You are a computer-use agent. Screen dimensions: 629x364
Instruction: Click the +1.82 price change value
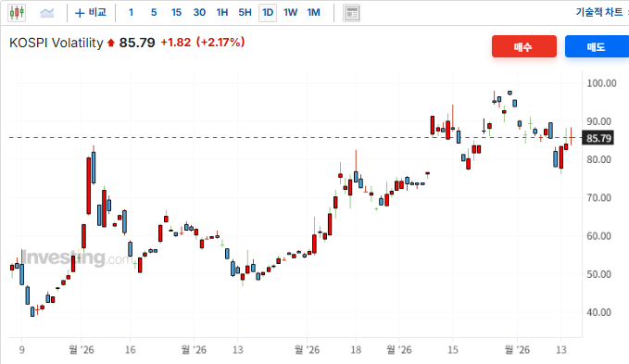pyautogui.click(x=176, y=42)
